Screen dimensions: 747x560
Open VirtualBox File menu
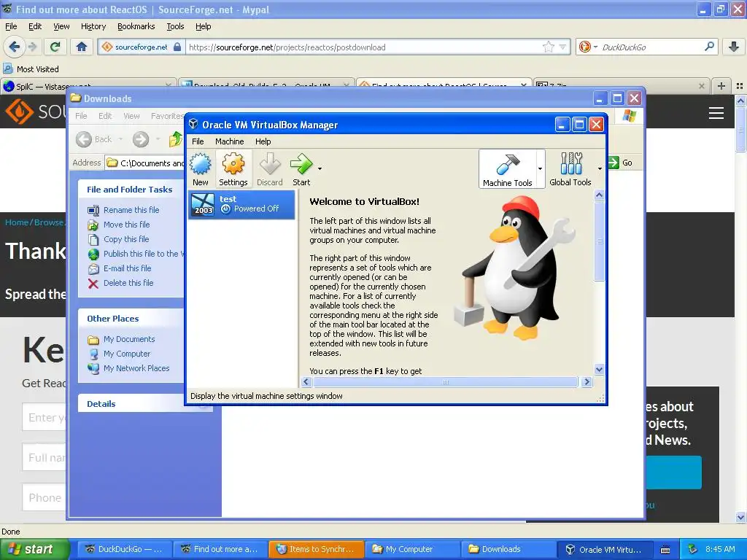pos(198,141)
